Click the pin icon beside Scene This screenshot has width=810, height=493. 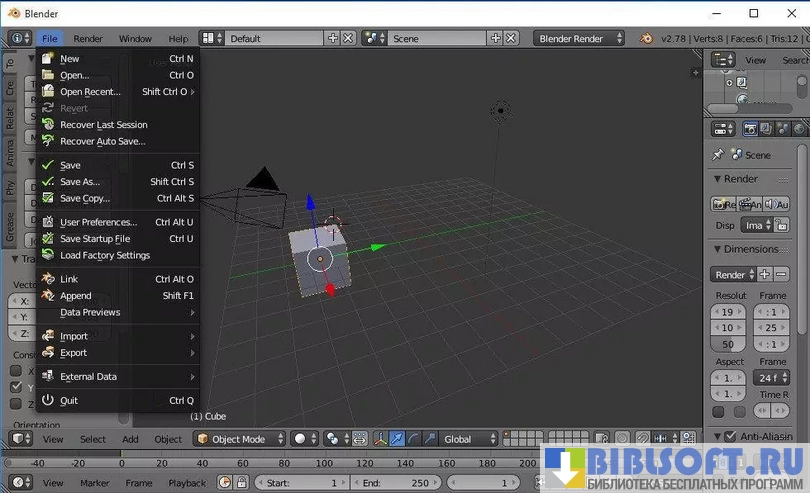click(717, 155)
